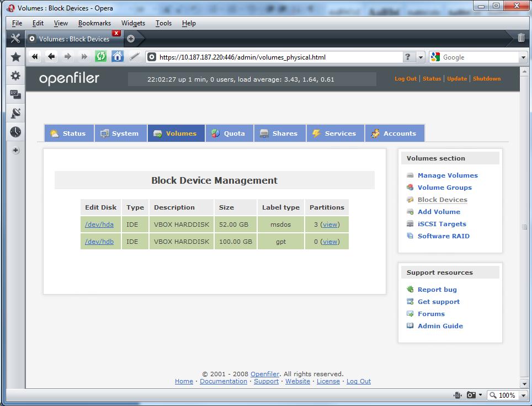Screen dimensions: 532x406
Task: View partitions of /dev/hda
Action: 330,225
